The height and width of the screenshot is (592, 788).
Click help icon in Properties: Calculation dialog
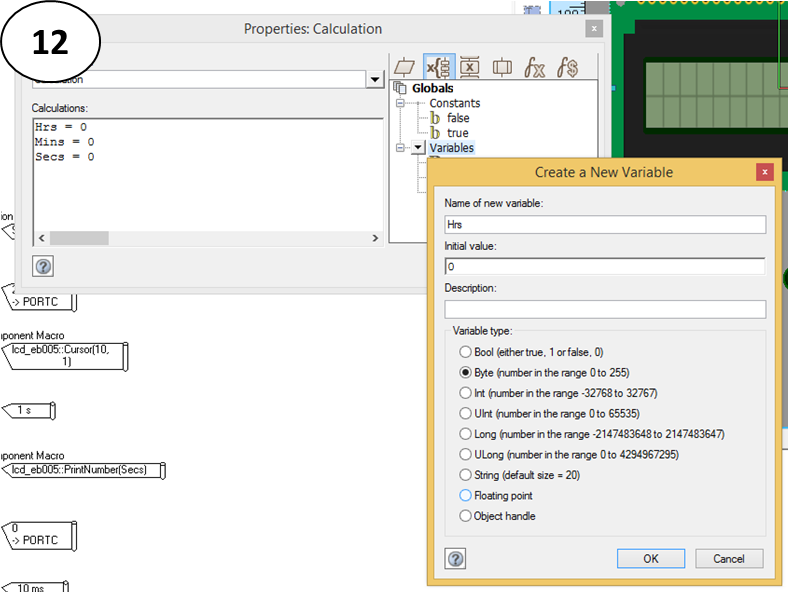[x=43, y=266]
